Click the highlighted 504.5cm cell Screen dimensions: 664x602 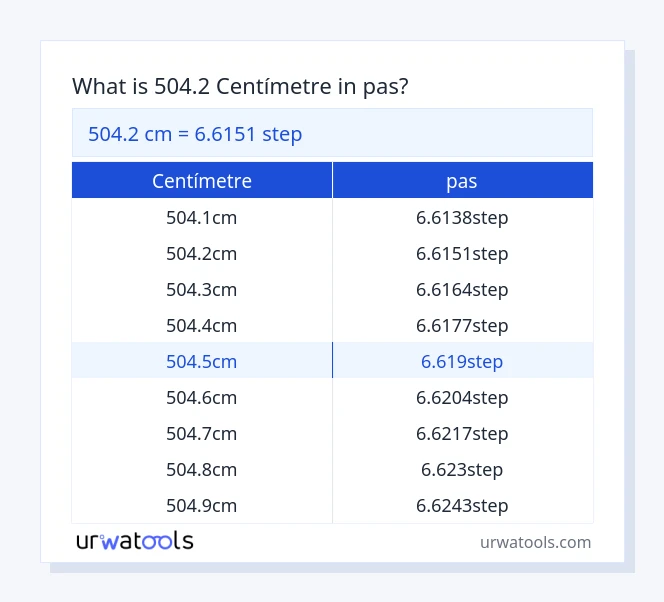[x=202, y=361]
